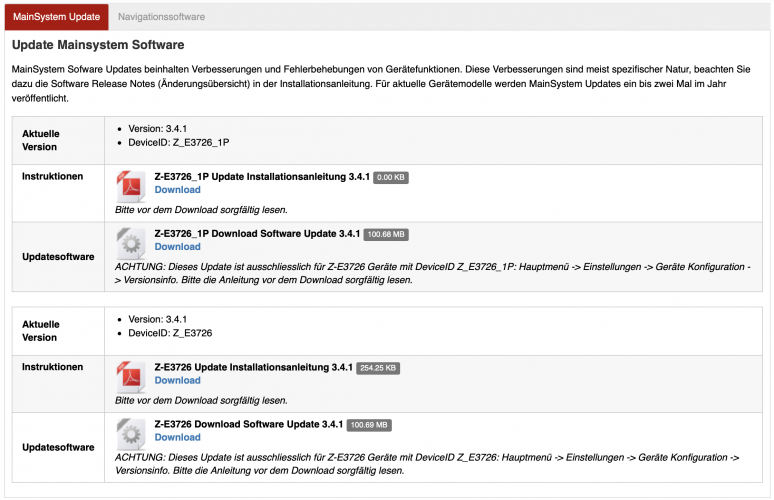This screenshot has height=500, width=774.
Task: Click the Z-E3726_1P Download Software Update title
Action: click(x=257, y=234)
